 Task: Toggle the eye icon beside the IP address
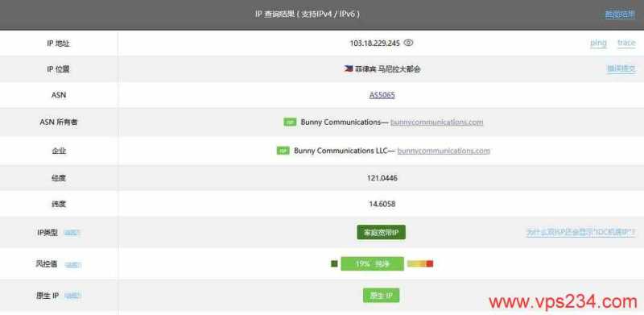click(x=408, y=43)
